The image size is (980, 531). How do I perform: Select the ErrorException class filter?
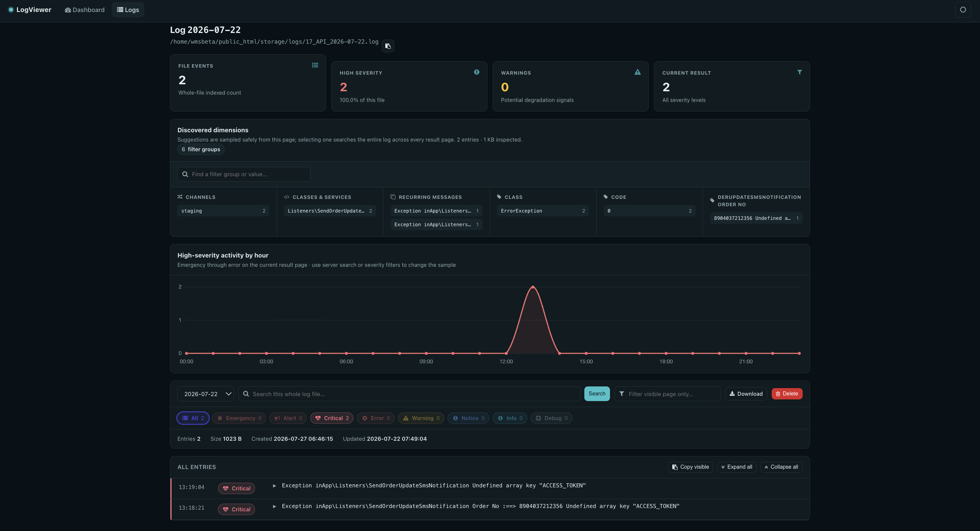(543, 211)
